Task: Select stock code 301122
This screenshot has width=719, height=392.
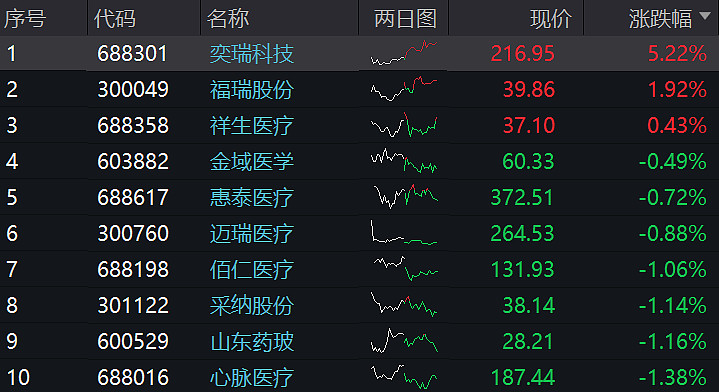Action: (x=133, y=305)
